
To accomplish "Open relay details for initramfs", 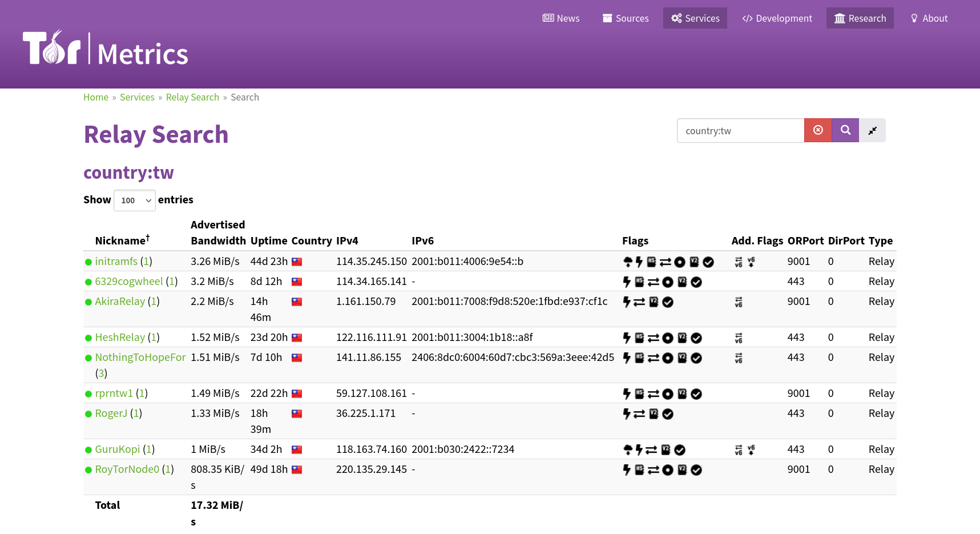I will pos(116,261).
